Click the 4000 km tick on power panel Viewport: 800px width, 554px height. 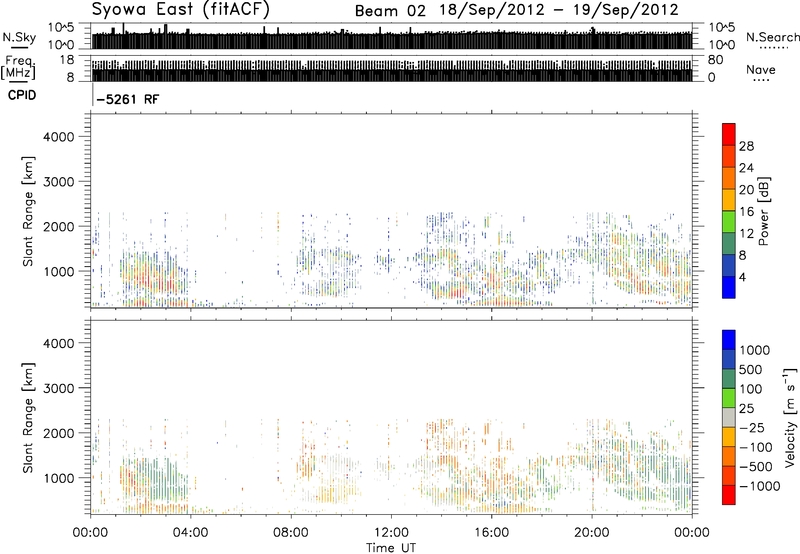click(x=59, y=137)
